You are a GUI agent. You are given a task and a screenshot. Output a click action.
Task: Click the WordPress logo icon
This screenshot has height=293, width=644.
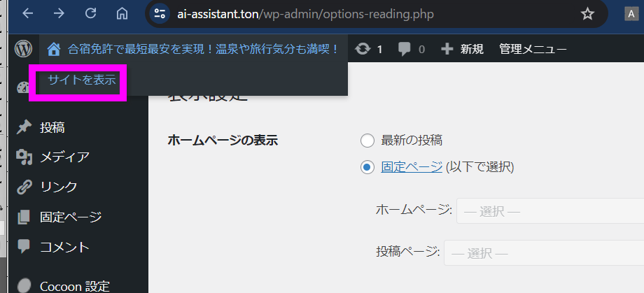point(24,49)
